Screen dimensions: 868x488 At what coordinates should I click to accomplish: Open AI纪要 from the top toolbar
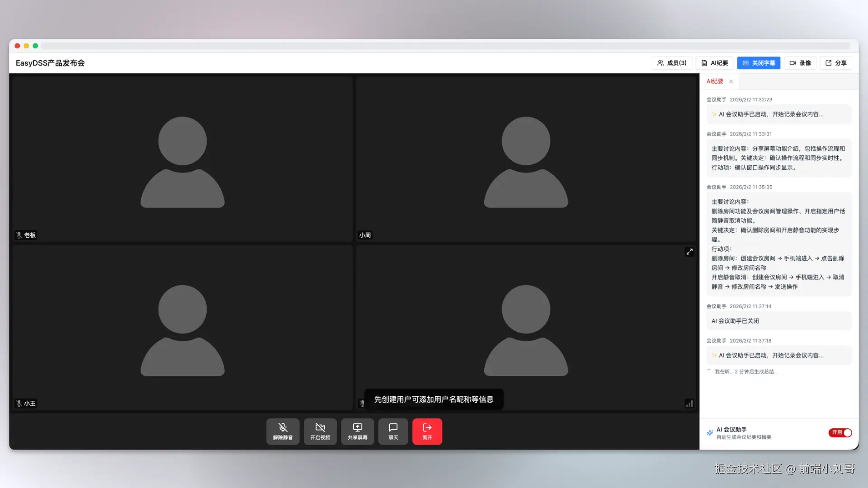pyautogui.click(x=714, y=63)
